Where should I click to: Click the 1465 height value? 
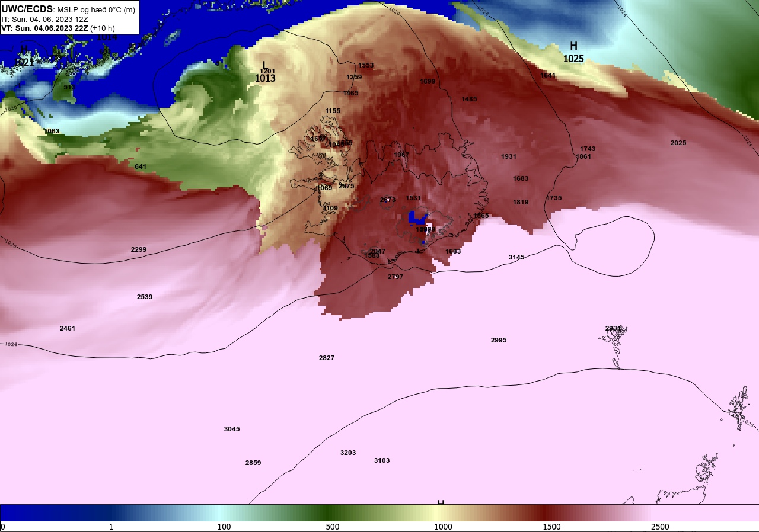(350, 93)
